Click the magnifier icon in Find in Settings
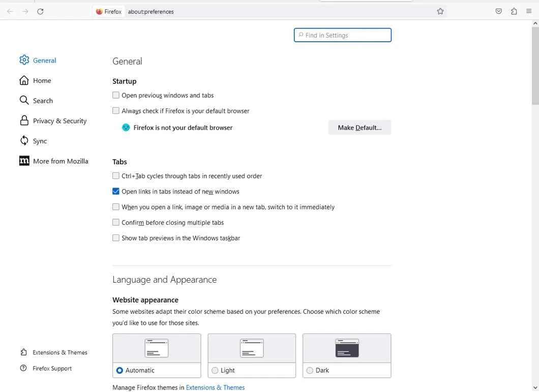The width and height of the screenshot is (539, 392). [301, 35]
